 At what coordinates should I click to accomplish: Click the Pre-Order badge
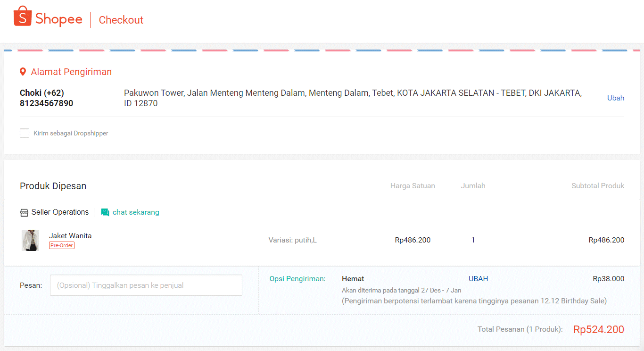coord(62,245)
